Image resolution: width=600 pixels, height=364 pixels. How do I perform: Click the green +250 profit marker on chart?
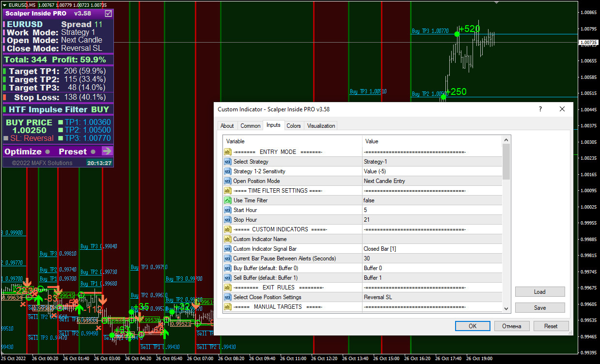(456, 92)
